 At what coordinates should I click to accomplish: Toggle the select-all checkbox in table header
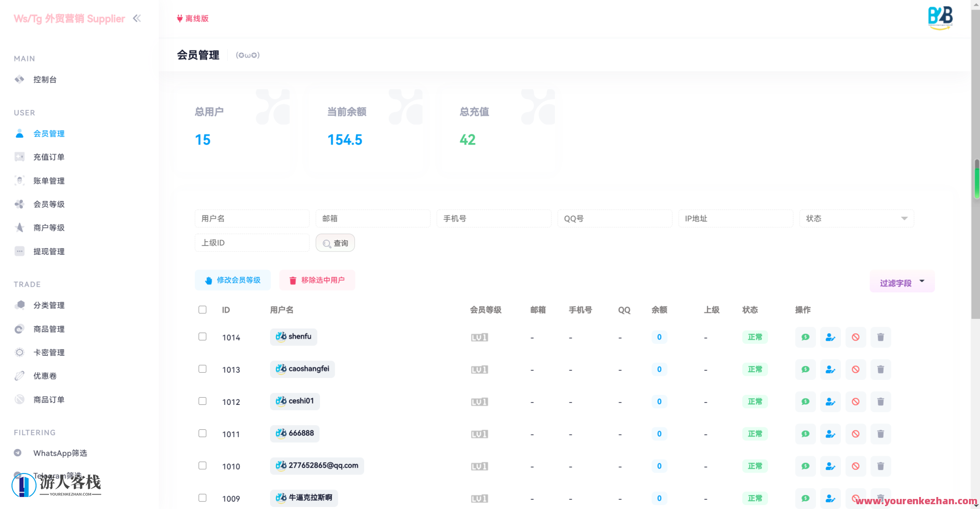click(202, 309)
